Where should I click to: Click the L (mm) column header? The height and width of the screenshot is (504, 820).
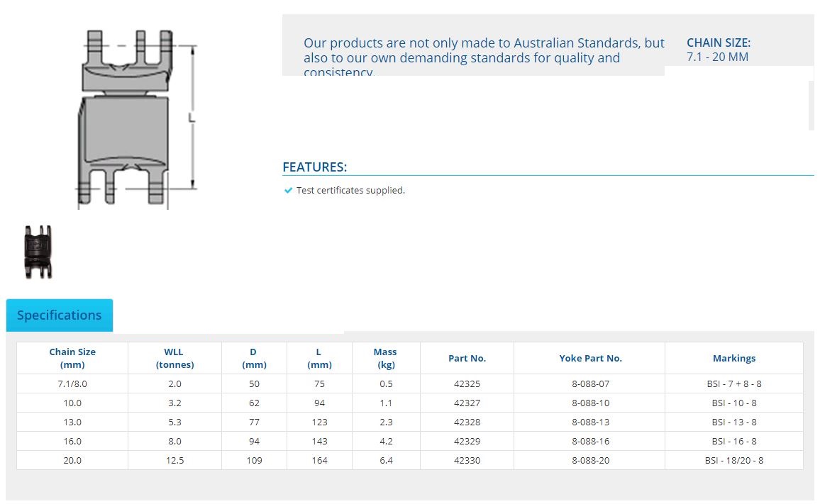319,358
